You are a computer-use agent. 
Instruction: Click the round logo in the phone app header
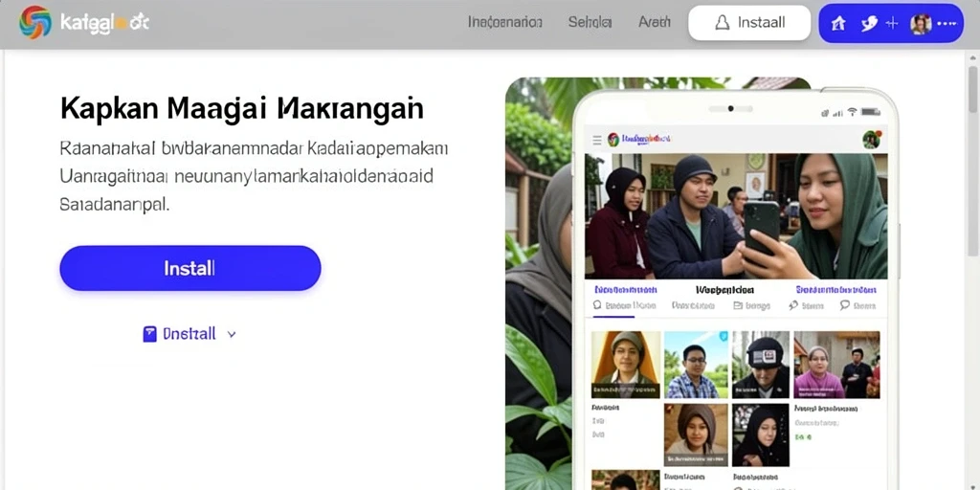tap(613, 140)
